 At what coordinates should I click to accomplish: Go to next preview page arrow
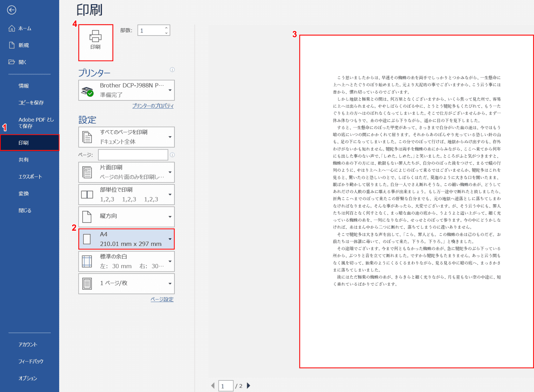pyautogui.click(x=248, y=385)
